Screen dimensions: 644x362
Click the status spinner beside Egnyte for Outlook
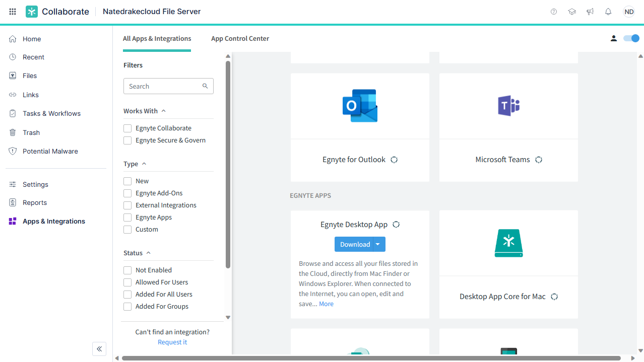point(394,160)
